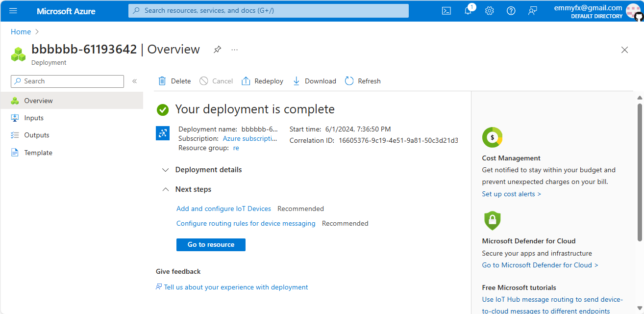The image size is (644, 314).
Task: Open the notifications bell
Action: pos(468,11)
